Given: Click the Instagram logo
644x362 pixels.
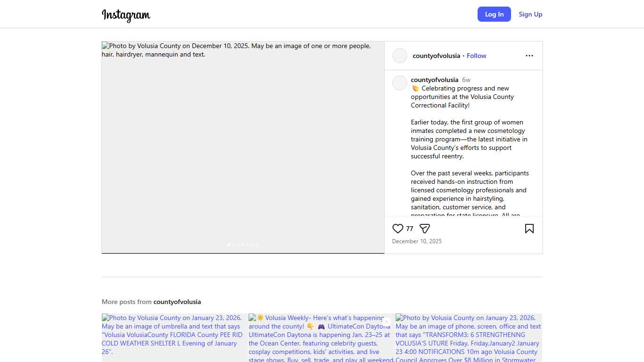Looking at the screenshot, I should [126, 15].
